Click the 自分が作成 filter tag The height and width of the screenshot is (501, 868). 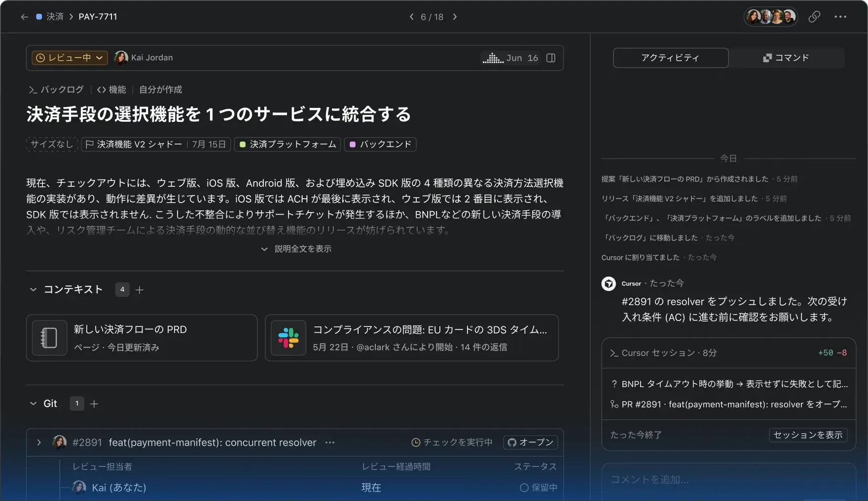click(160, 90)
